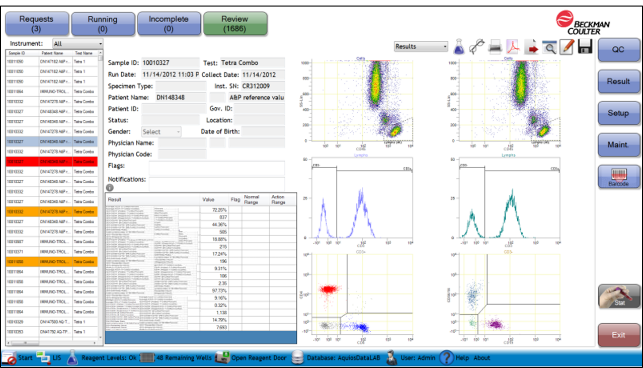Select the red highlighted sample row
Image resolution: width=643 pixels, height=368 pixels.
click(52, 162)
